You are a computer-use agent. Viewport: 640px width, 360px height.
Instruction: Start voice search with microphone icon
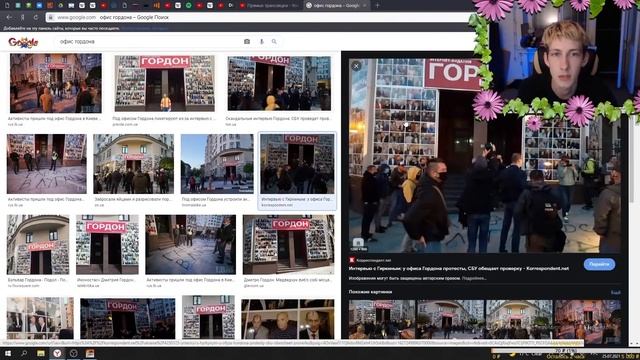[x=262, y=42]
